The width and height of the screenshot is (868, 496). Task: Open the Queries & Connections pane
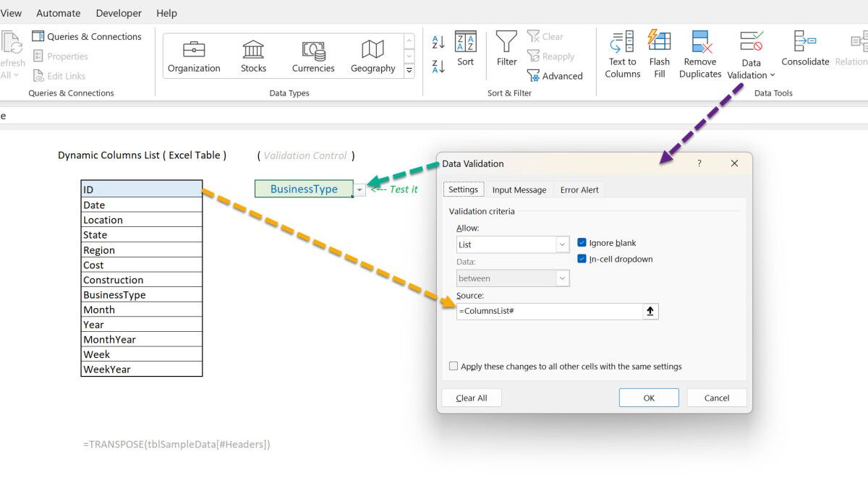pos(87,36)
